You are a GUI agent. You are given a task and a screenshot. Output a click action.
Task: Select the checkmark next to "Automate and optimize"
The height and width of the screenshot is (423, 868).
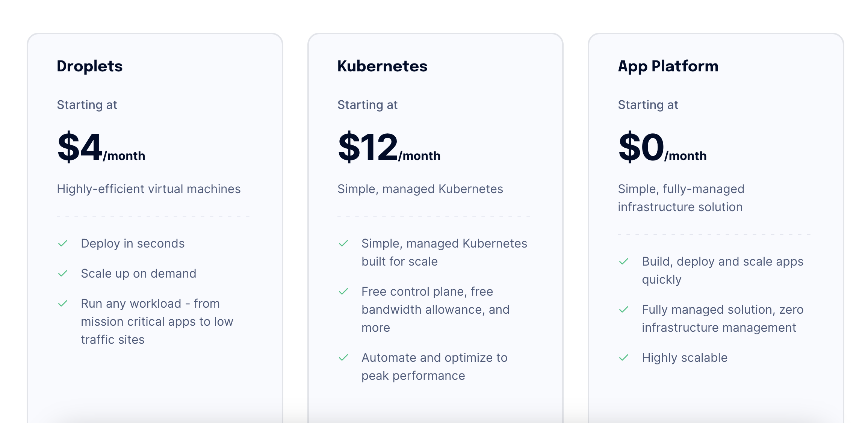(343, 358)
